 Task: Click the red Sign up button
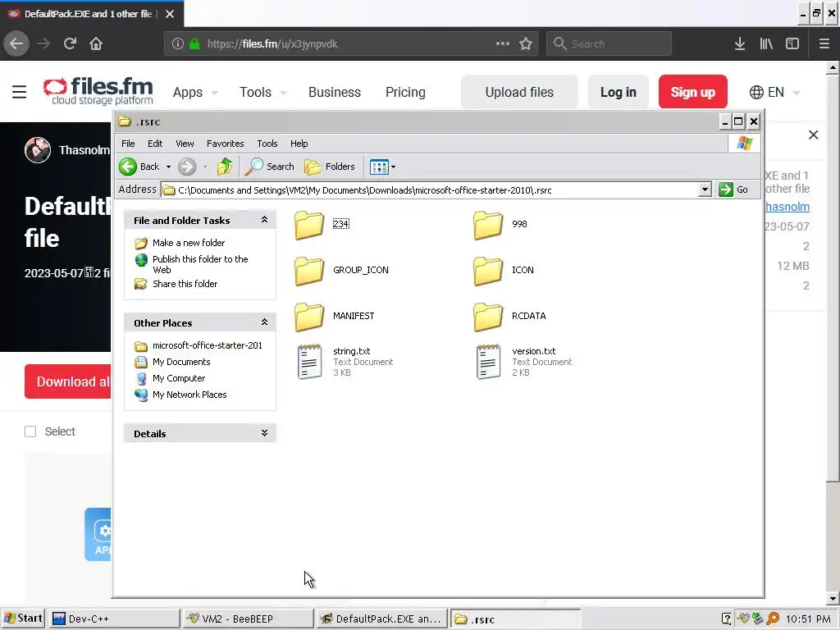pyautogui.click(x=692, y=92)
